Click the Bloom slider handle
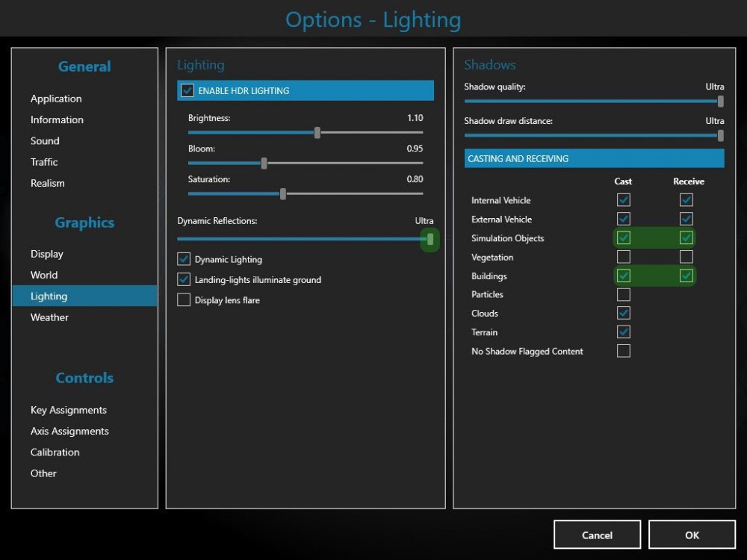The height and width of the screenshot is (560, 747). pyautogui.click(x=264, y=164)
